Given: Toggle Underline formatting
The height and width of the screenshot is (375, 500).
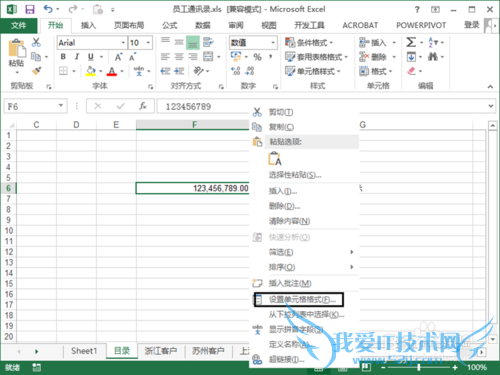Looking at the screenshot, I should click(90, 57).
